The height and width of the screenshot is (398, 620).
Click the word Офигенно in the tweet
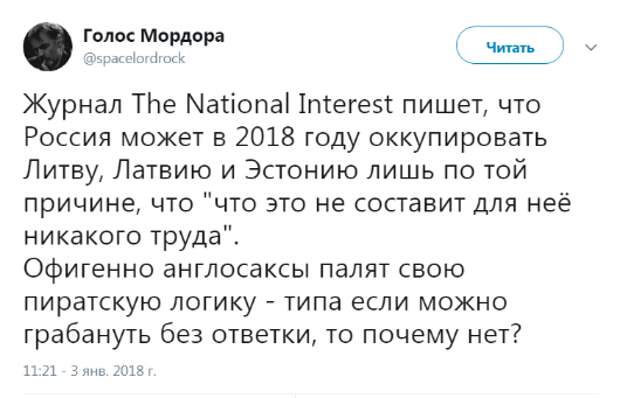coord(89,269)
